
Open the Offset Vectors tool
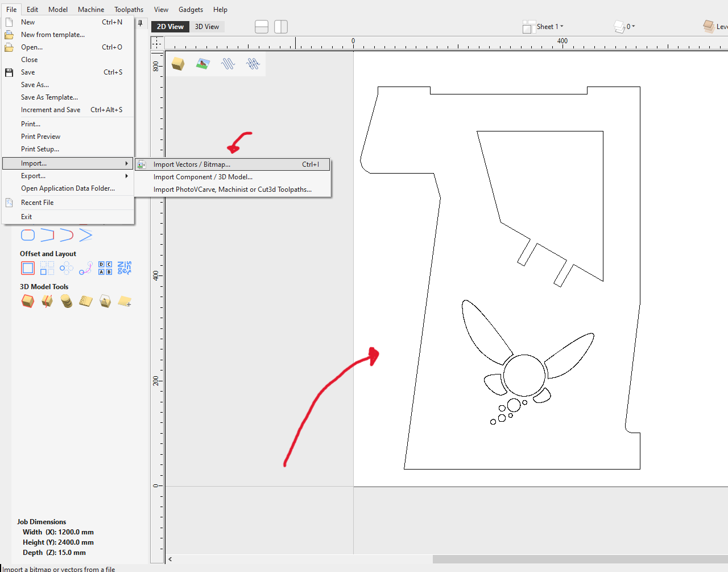coord(28,268)
